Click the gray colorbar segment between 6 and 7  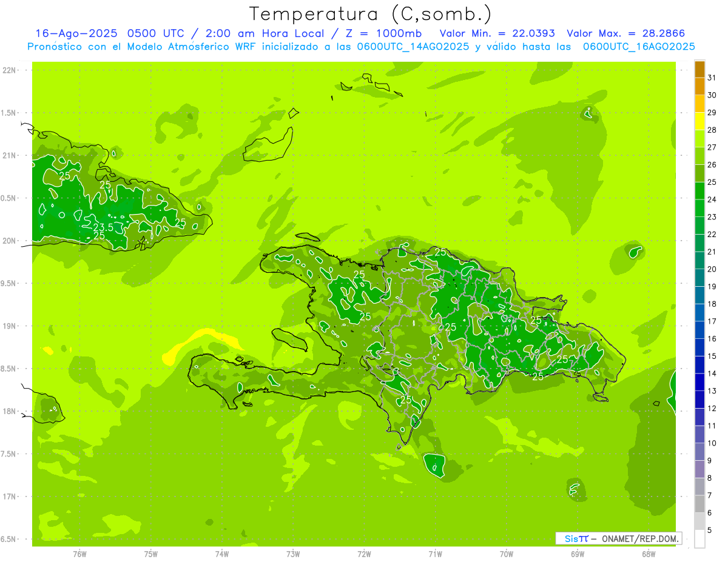click(700, 504)
